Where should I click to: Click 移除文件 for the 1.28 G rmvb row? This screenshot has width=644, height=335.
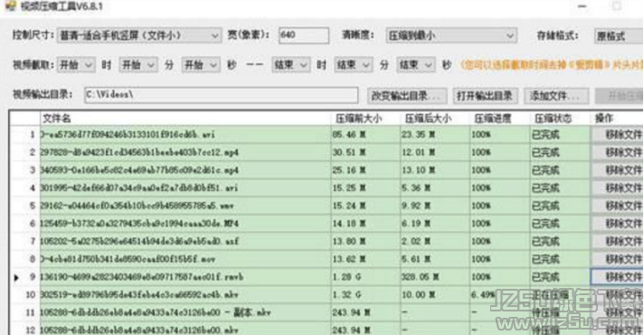coord(617,277)
